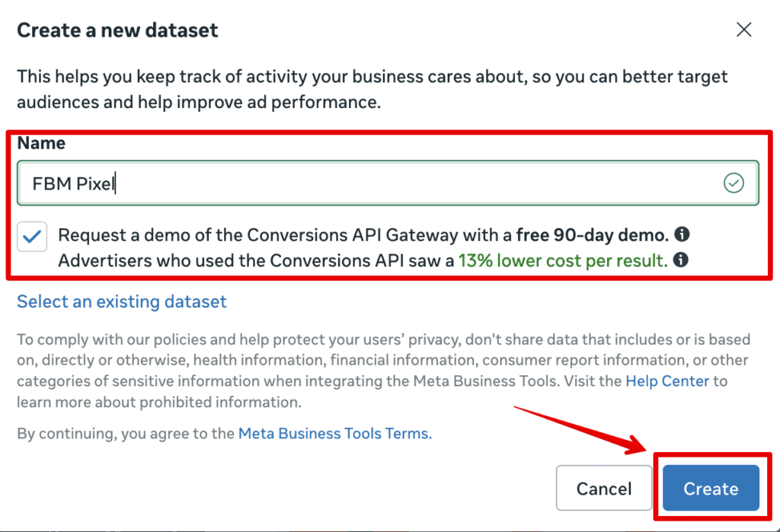Click the dataset description paragraph under the title

[x=372, y=89]
